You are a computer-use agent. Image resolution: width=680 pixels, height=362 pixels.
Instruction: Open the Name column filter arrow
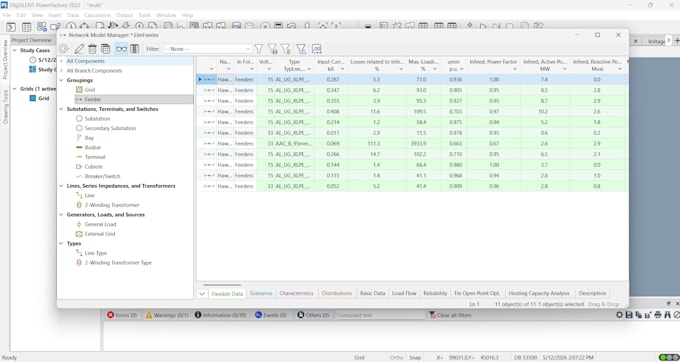[229, 69]
